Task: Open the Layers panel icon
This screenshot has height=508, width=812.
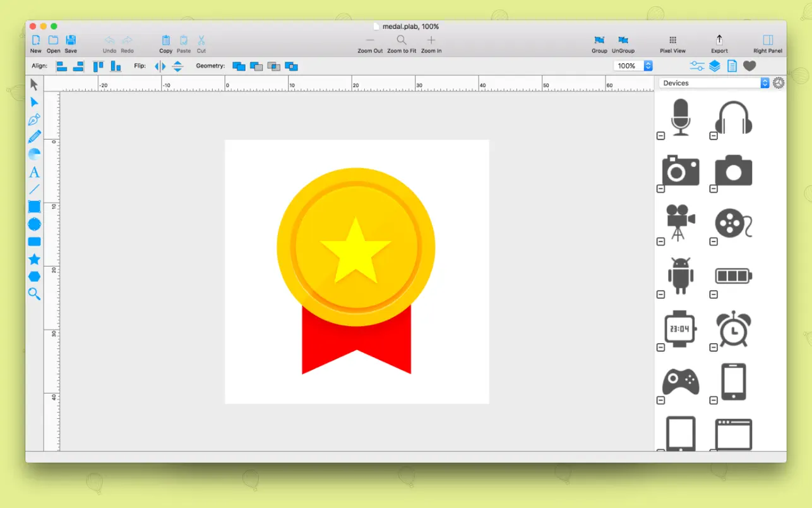Action: tap(715, 66)
